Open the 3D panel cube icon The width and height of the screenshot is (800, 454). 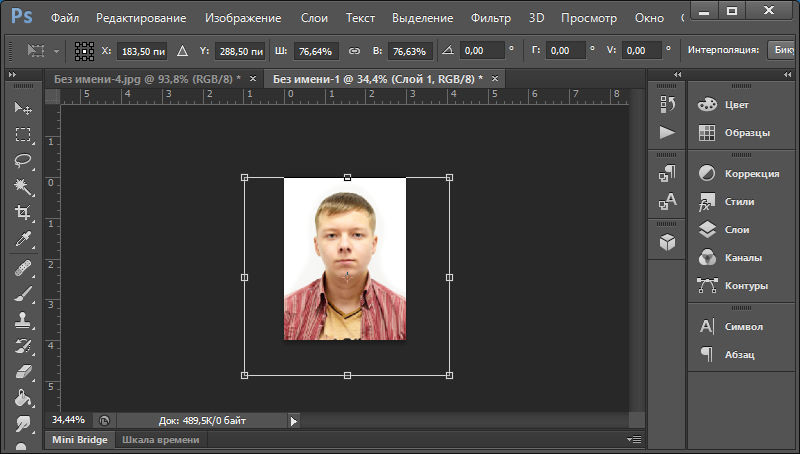pos(667,242)
